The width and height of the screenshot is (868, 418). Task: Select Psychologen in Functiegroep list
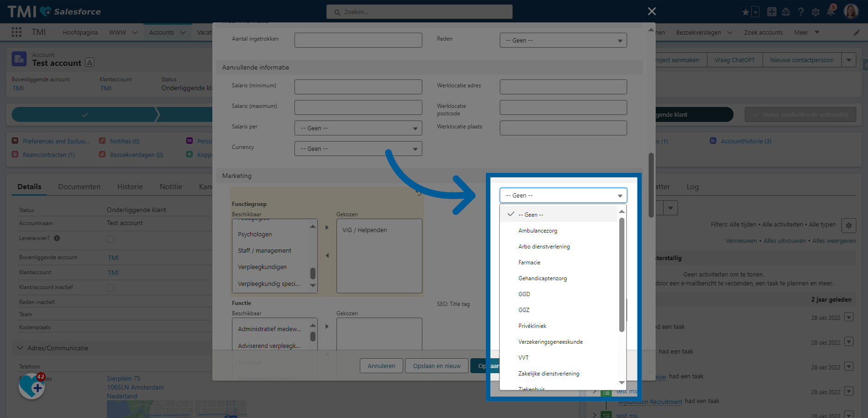[x=255, y=234]
